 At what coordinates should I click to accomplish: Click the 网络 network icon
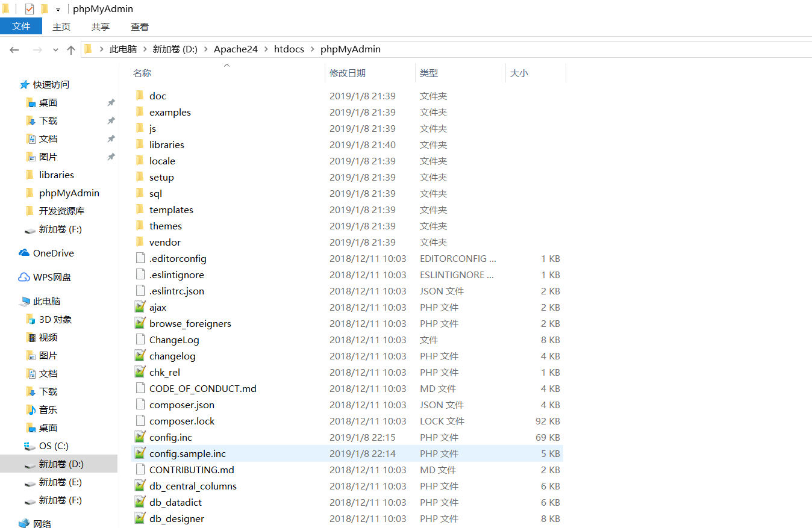tap(24, 524)
